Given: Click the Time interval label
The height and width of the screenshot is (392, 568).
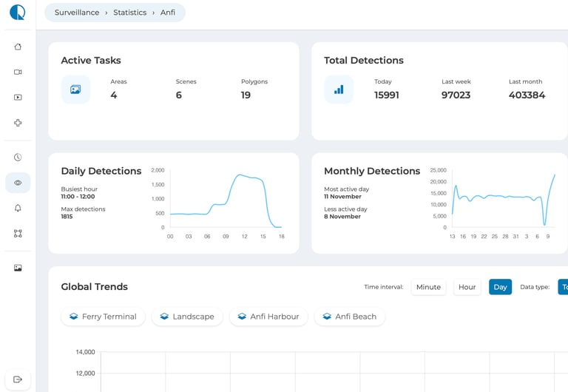Looking at the screenshot, I should click(x=384, y=287).
